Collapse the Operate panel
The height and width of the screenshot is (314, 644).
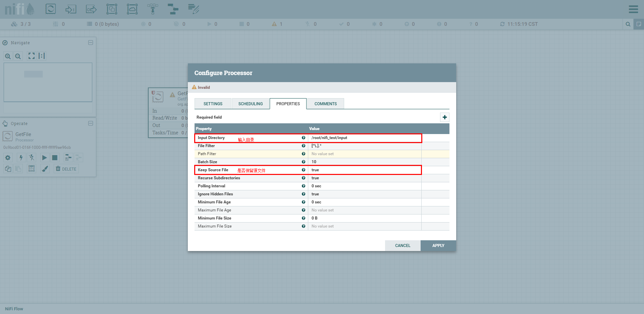tap(91, 123)
